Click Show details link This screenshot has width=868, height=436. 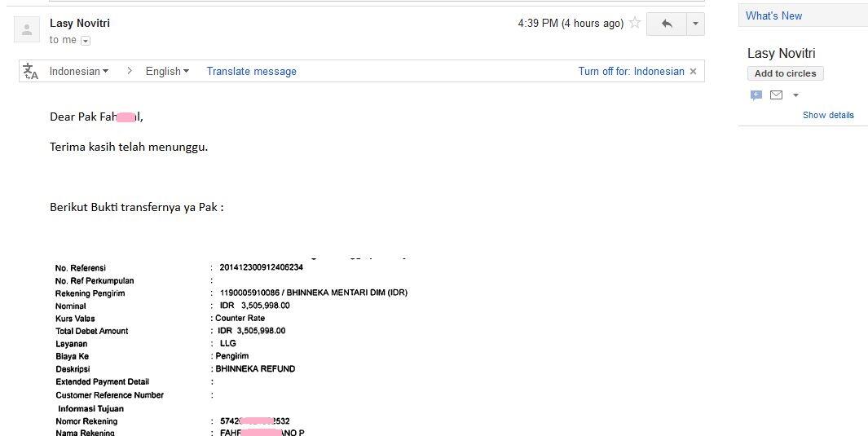pyautogui.click(x=828, y=115)
